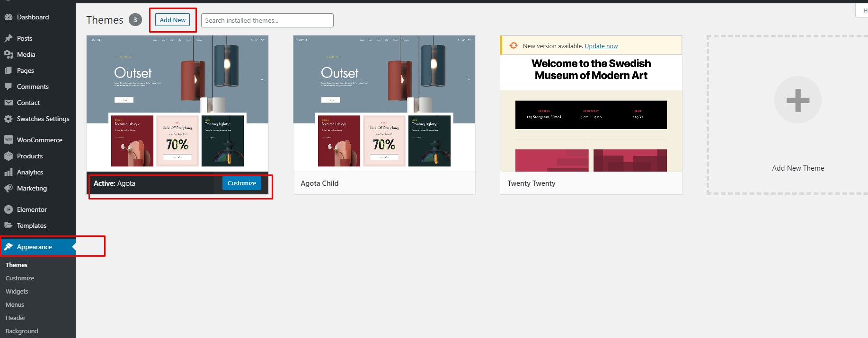The image size is (868, 338).
Task: Click the Contact envelope icon
Action: [8, 103]
